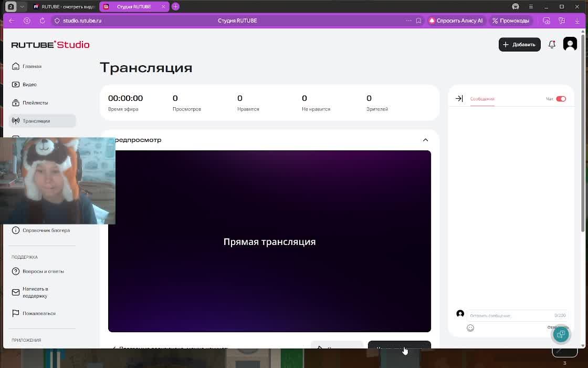Bookmark the page with bookmark icon
The image size is (588, 368).
[x=418, y=21]
